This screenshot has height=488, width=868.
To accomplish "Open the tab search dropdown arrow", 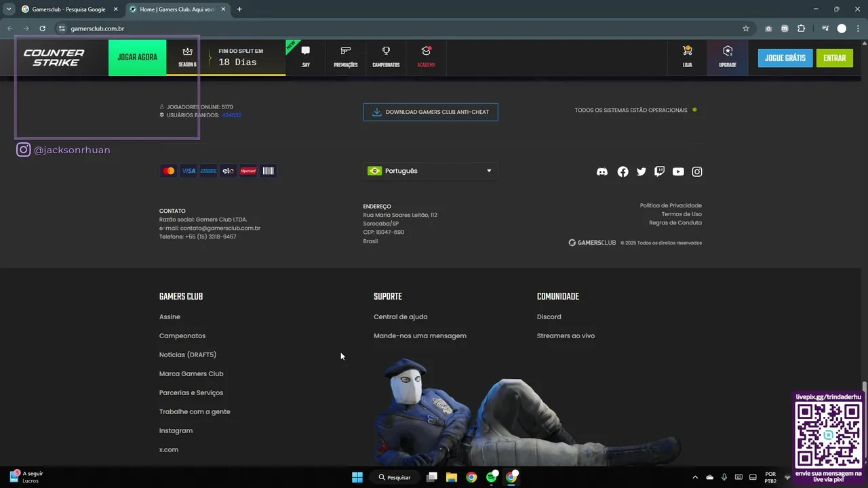I will click(9, 9).
